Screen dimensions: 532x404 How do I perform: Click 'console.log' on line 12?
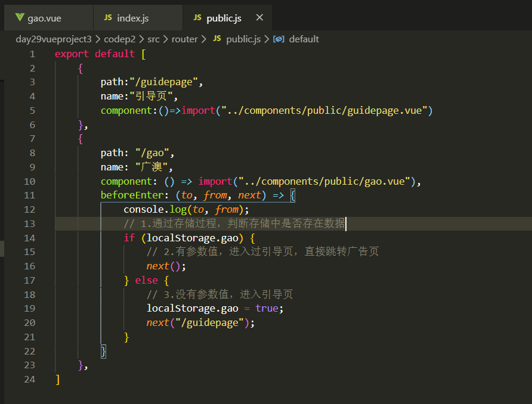click(155, 210)
